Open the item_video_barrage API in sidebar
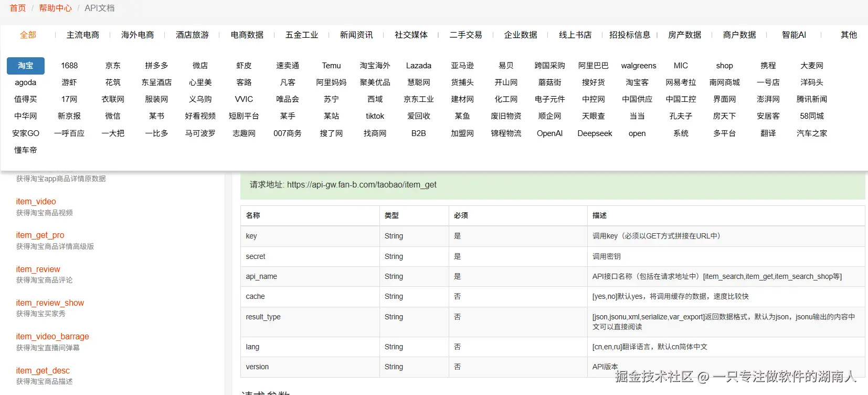Viewport: 868px width, 395px height. point(52,337)
